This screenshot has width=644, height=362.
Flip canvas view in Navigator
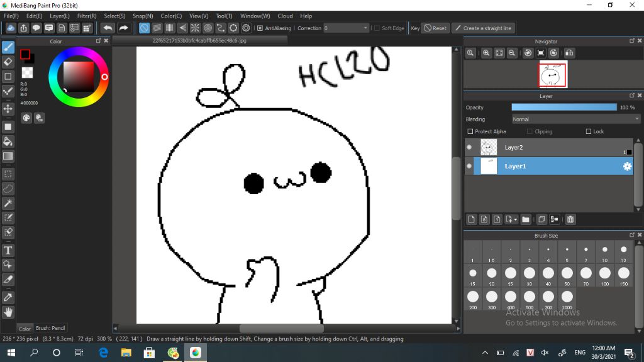pyautogui.click(x=569, y=53)
